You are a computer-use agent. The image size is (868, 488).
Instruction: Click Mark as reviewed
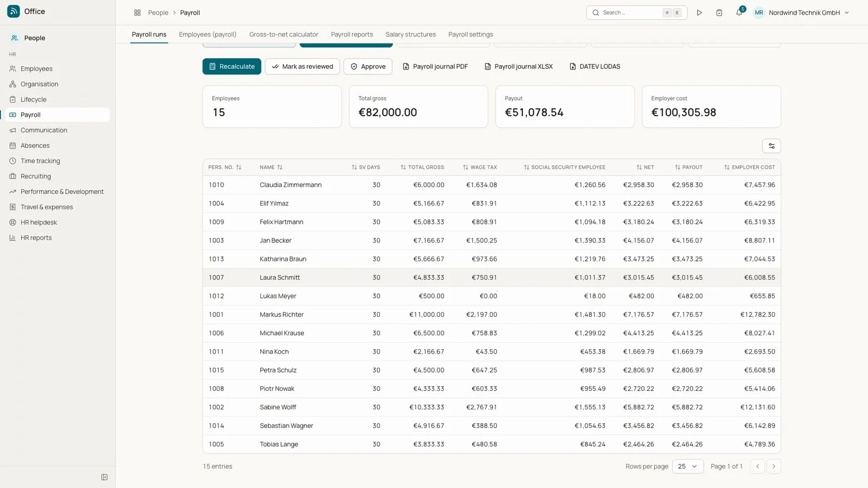(302, 66)
